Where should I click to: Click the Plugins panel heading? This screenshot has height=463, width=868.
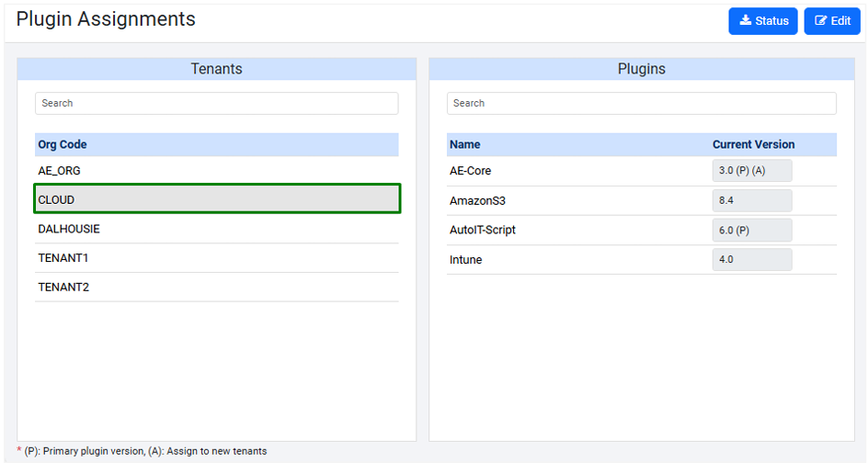642,69
